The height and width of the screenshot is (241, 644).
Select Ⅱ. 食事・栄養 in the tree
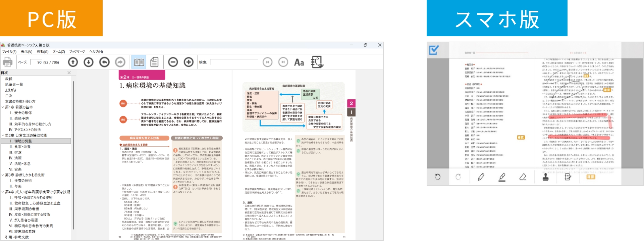pos(20,147)
